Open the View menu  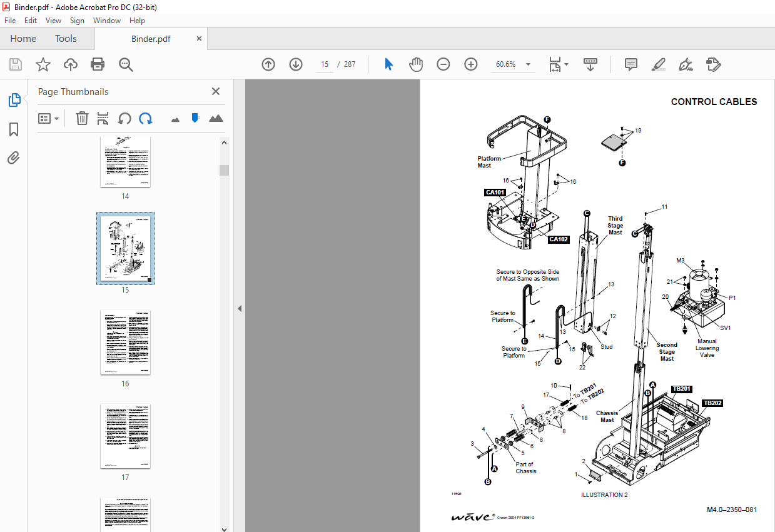[54, 21]
